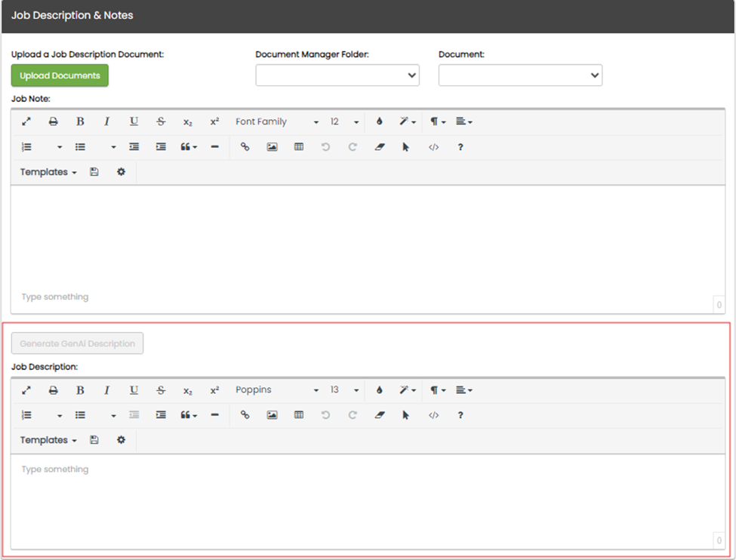Click eraser clear formatting in Job Note editor
The width and height of the screenshot is (736, 560).
(380, 147)
